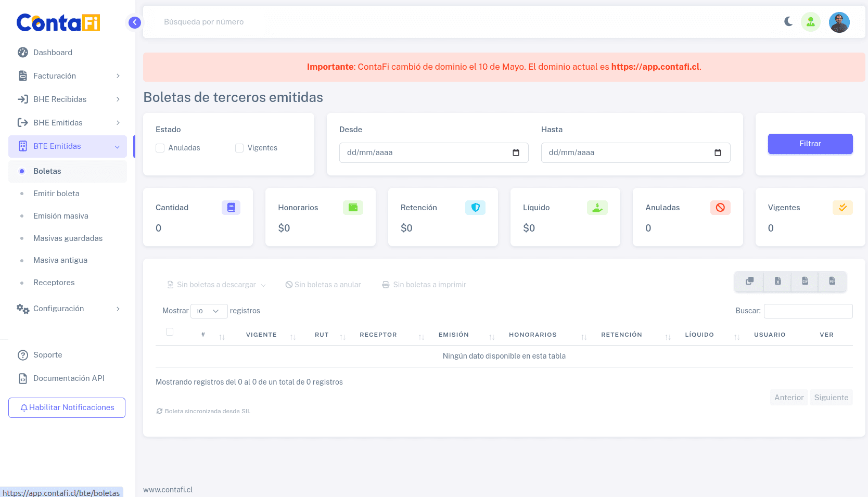Image resolution: width=868 pixels, height=497 pixels.
Task: Tick the select-all checkbox in table header
Action: pyautogui.click(x=170, y=332)
